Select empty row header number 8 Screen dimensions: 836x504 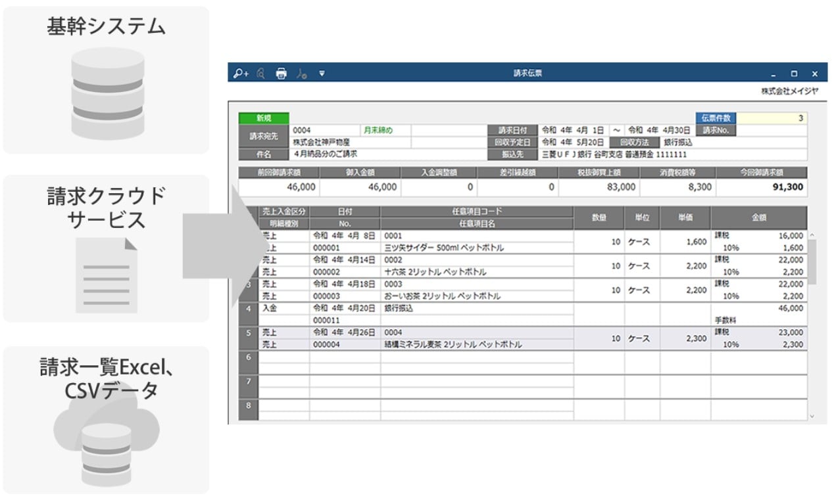click(x=248, y=411)
